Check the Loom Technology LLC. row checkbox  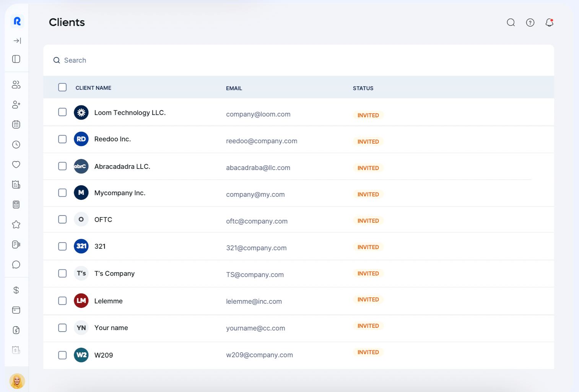point(62,112)
